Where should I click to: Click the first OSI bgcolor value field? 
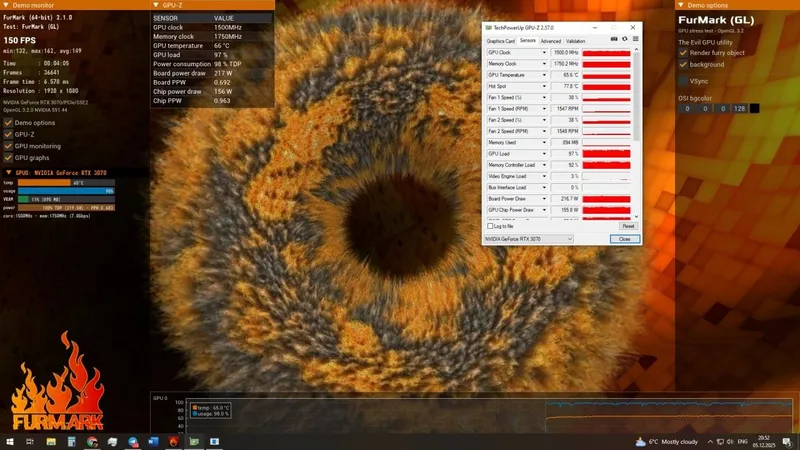coord(687,108)
